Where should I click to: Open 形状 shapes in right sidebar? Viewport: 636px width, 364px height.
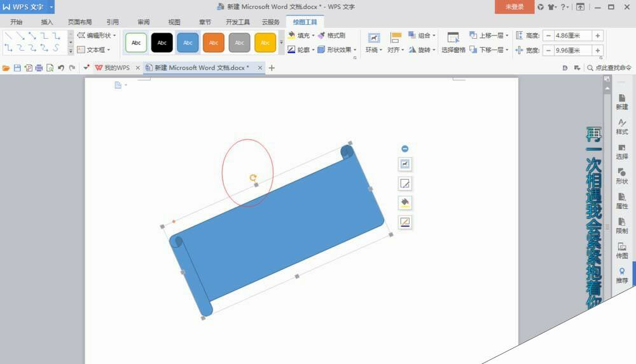click(x=622, y=177)
